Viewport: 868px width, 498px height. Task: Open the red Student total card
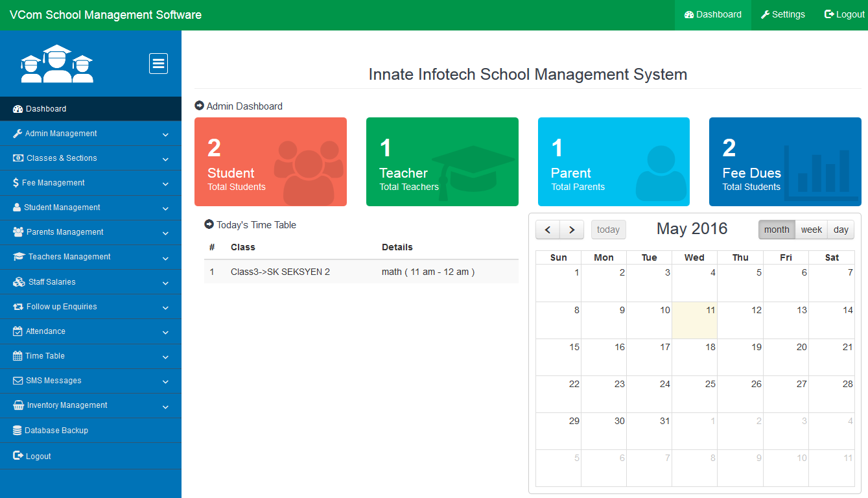coord(270,161)
